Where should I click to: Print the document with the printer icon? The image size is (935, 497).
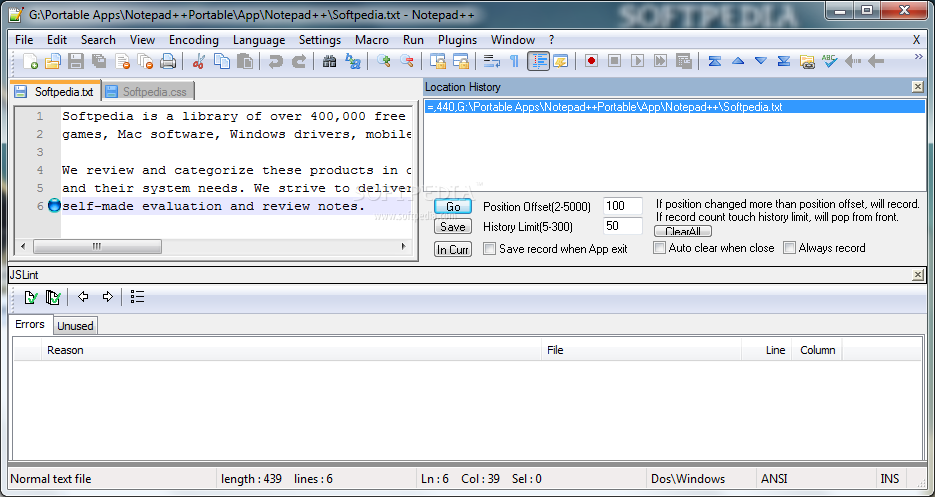(168, 61)
